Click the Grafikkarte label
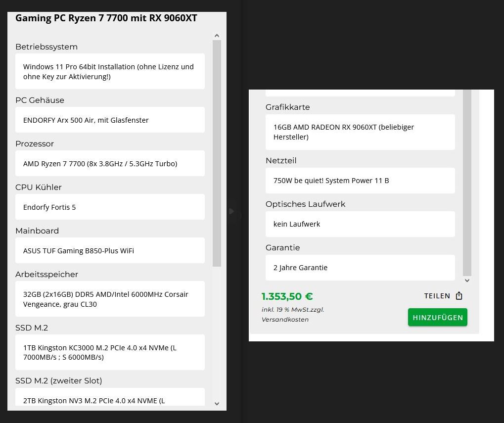504x423 pixels. (288, 107)
